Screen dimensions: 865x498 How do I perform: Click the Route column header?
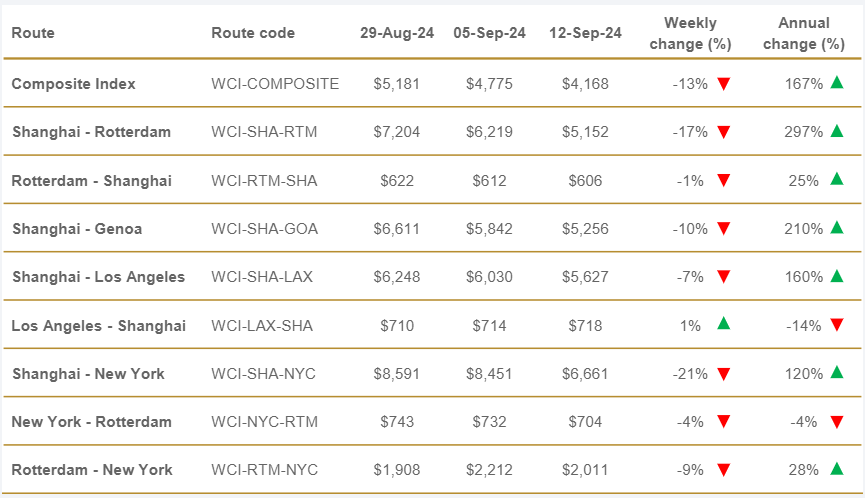click(x=33, y=33)
